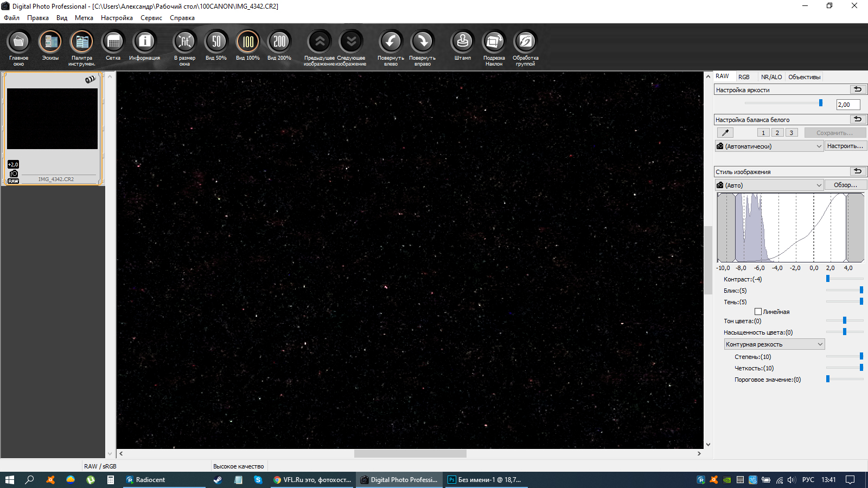Open image Information (Информация) icon
This screenshot has height=488, width=868.
144,42
